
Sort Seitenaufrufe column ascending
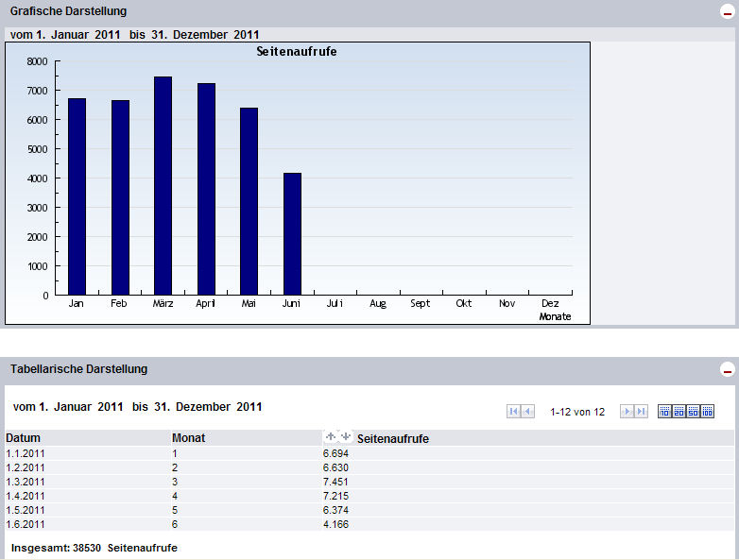(330, 437)
